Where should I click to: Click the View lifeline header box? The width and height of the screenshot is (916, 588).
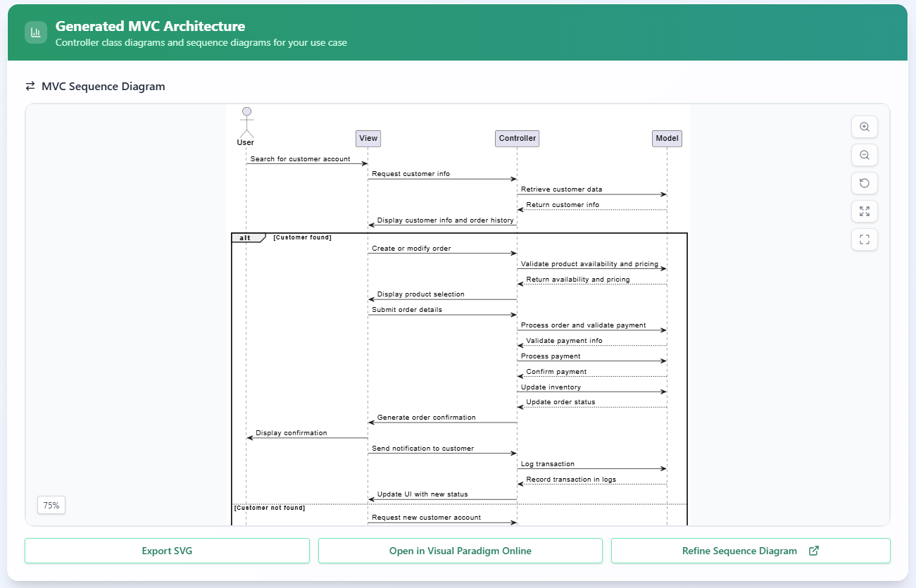tap(368, 138)
